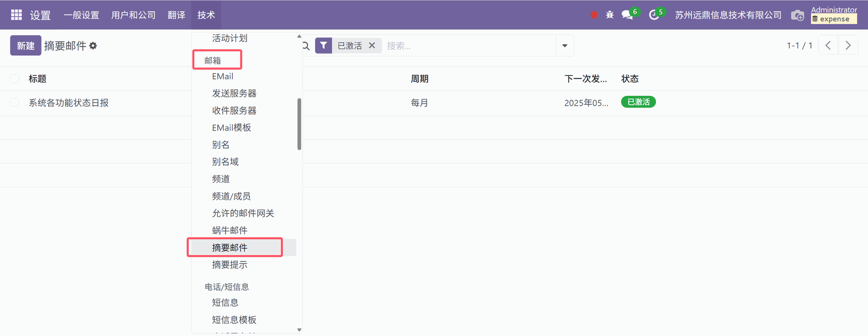This screenshot has width=868, height=336.
Task: Click the green 已激活 status badge
Action: 638,102
